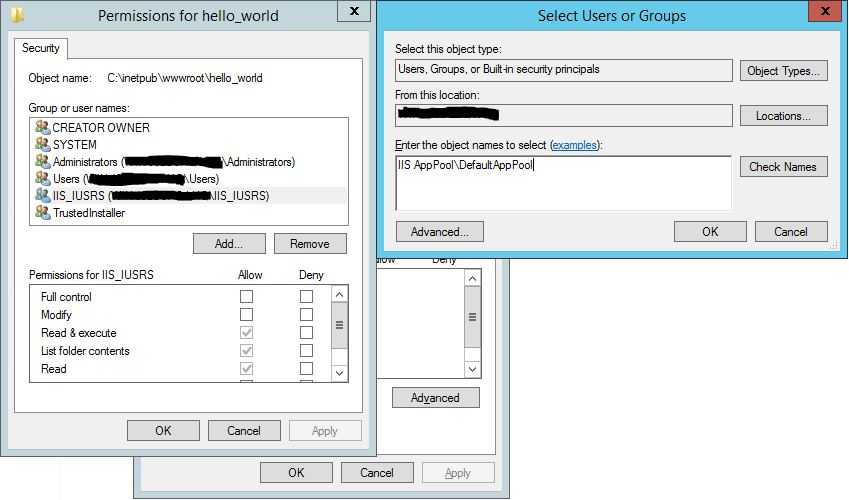Click the object names text field
Viewport: 849px width, 500px height.
point(563,183)
